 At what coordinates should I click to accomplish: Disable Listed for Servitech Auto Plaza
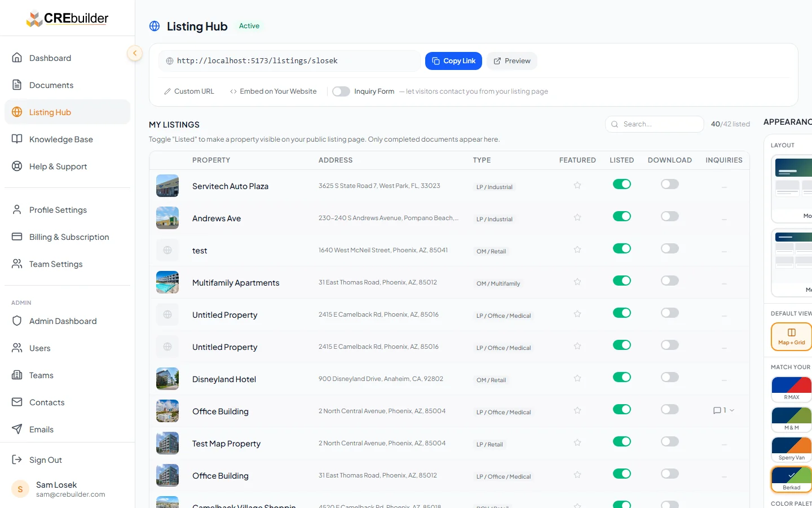point(621,184)
